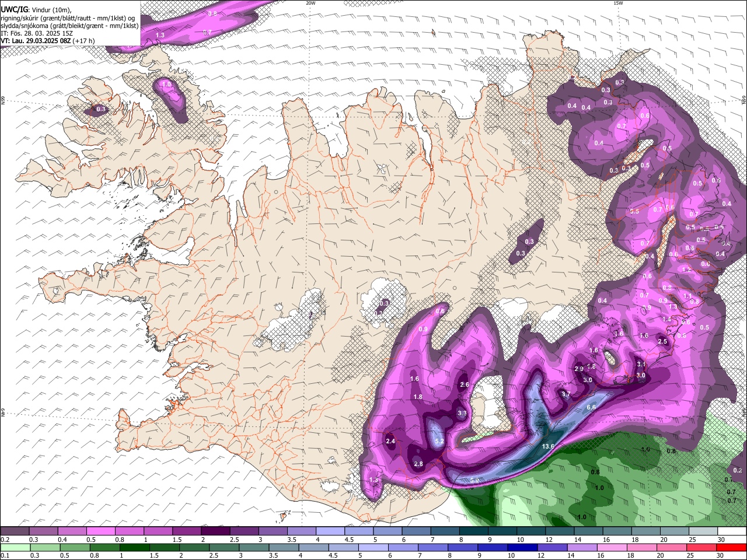Click the 3.1 value on the map
Screen dimensions: 747x560
coord(641,364)
